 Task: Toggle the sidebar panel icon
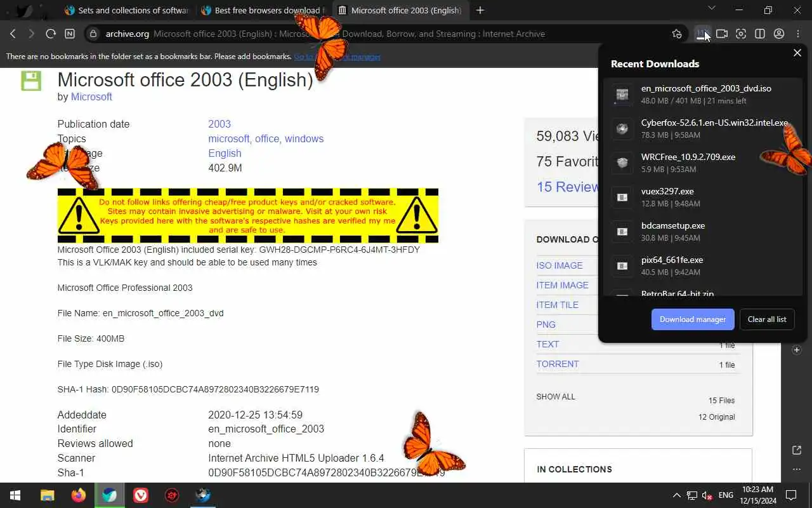759,34
